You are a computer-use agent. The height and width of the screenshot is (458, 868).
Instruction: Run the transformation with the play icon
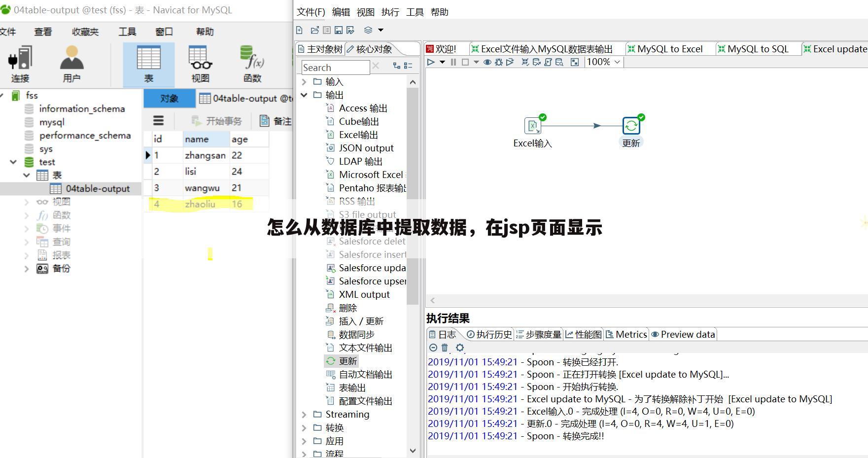pyautogui.click(x=431, y=62)
